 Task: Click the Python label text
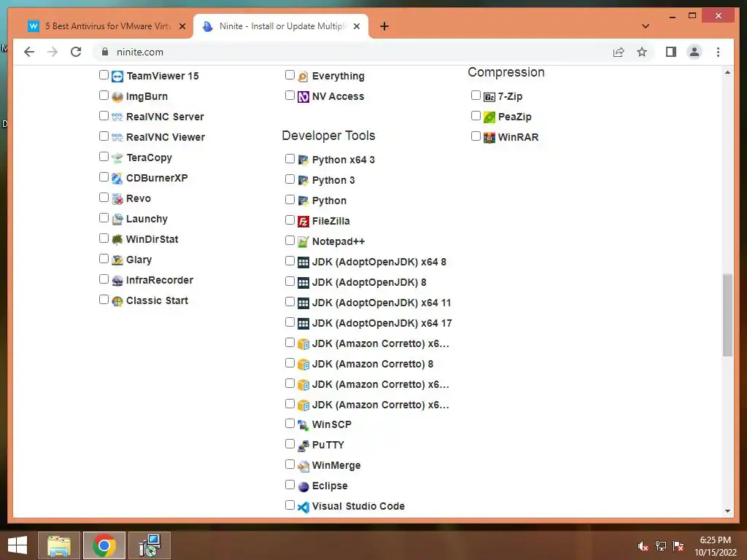click(329, 201)
